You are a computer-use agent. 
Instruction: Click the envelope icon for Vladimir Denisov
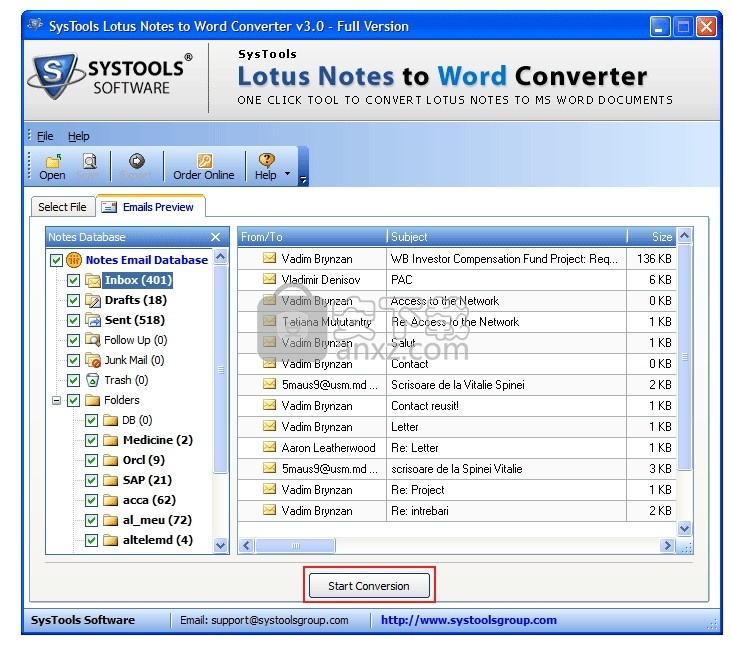point(269,279)
